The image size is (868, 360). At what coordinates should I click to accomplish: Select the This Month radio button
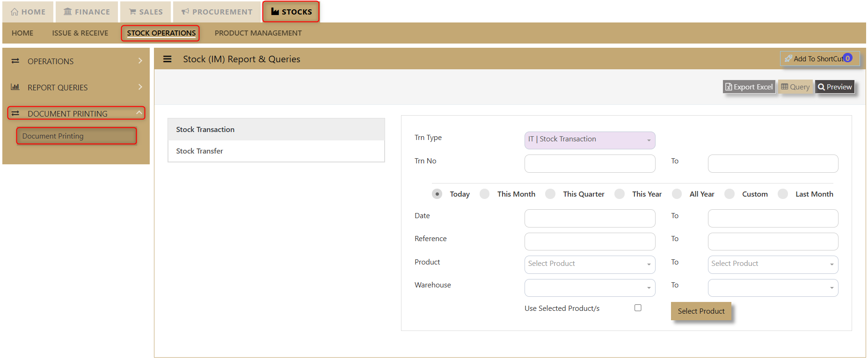coord(485,194)
